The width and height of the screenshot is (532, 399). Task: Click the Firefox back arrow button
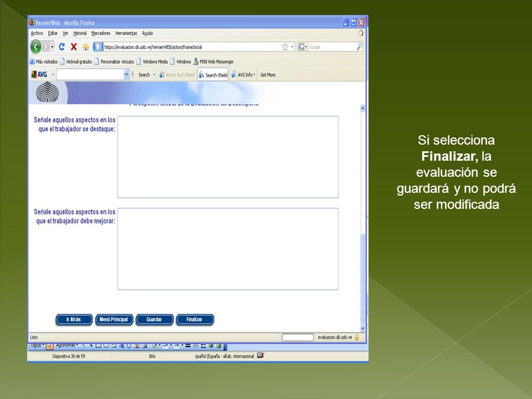pyautogui.click(x=35, y=47)
